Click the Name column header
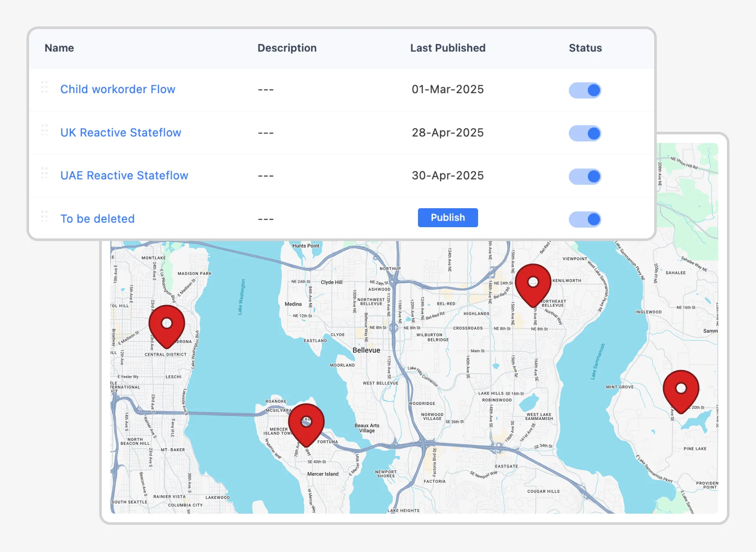756x552 pixels. coord(59,48)
